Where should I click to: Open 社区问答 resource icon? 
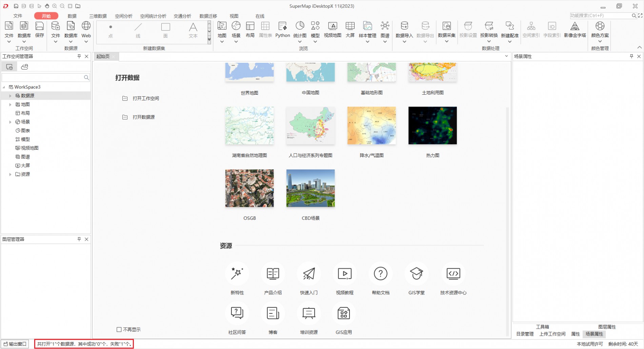(237, 313)
